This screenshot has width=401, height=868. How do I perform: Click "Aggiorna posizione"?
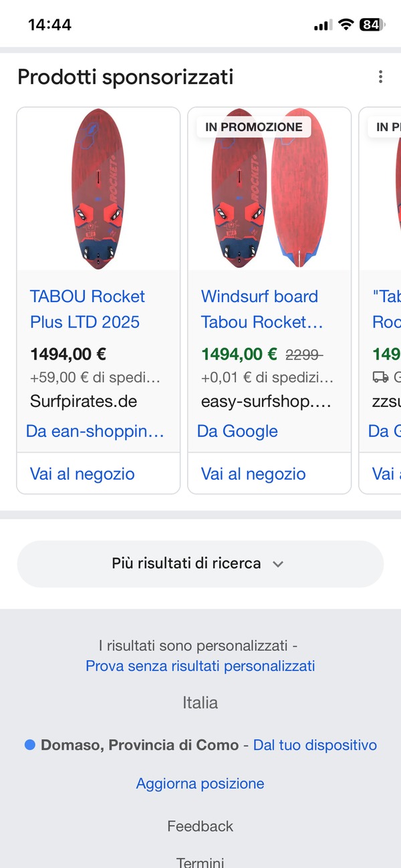pyautogui.click(x=200, y=783)
